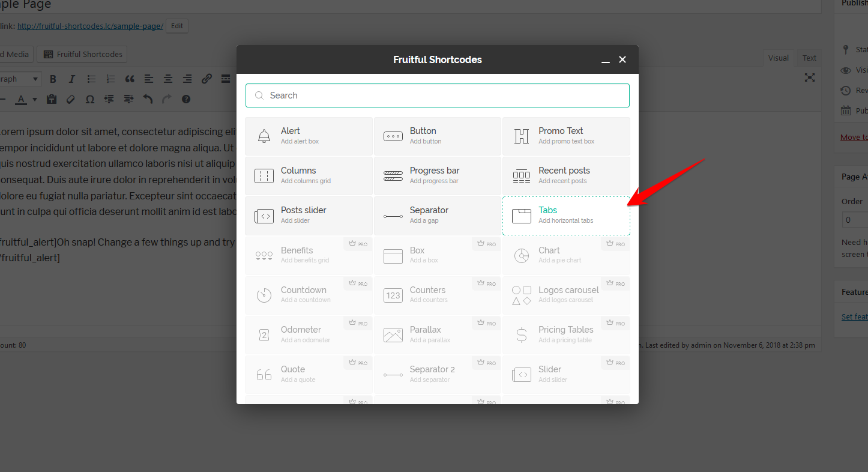Click the Revisions clock icon in sidebar
The width and height of the screenshot is (868, 472).
[846, 90]
